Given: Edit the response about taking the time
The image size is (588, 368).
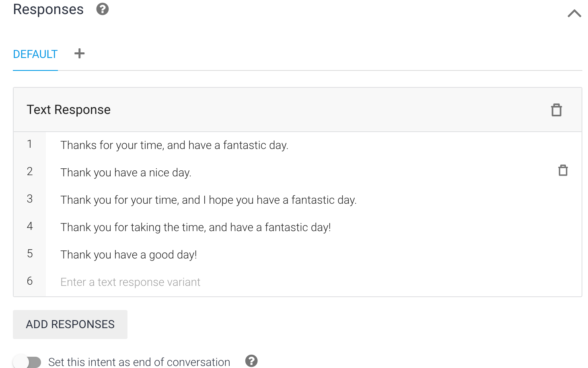Looking at the screenshot, I should pyautogui.click(x=195, y=227).
